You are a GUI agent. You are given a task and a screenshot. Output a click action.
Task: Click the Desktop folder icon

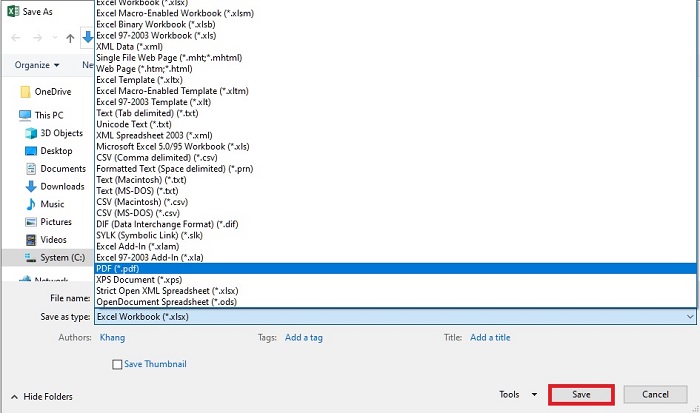coord(31,151)
